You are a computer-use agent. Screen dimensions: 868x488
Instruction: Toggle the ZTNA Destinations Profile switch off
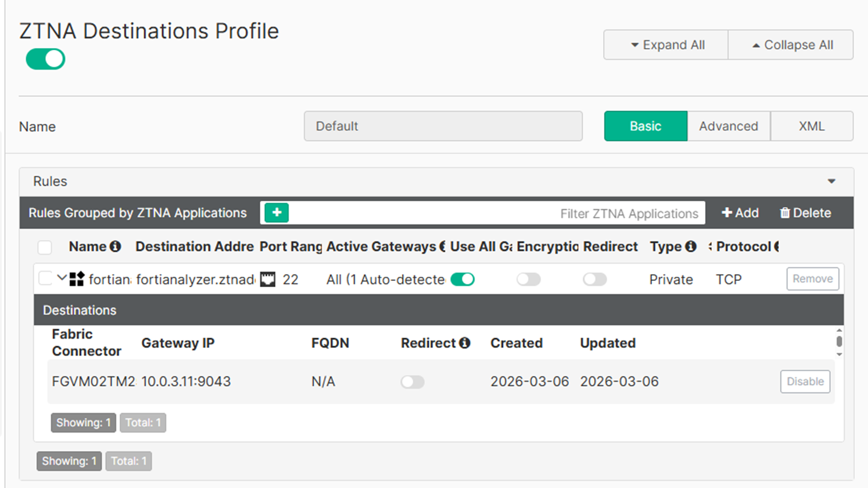[46, 59]
